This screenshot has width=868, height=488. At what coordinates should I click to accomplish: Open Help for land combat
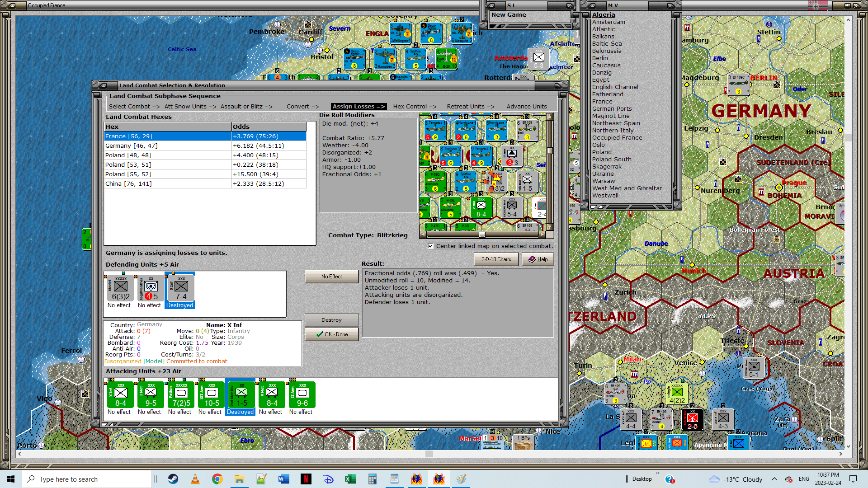(538, 259)
